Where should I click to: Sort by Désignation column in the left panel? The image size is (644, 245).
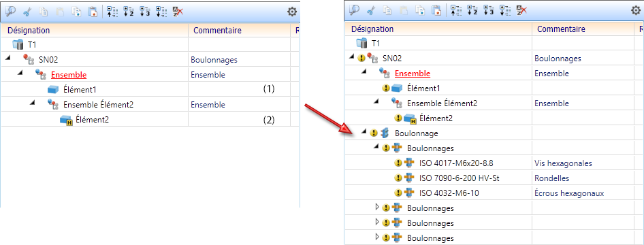click(x=95, y=31)
